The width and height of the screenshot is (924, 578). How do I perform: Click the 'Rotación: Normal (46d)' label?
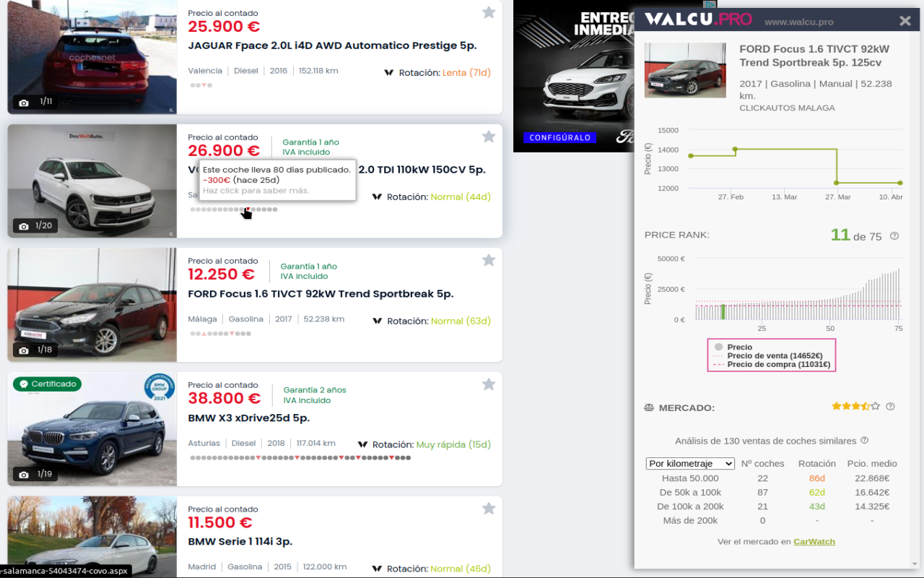point(439,569)
